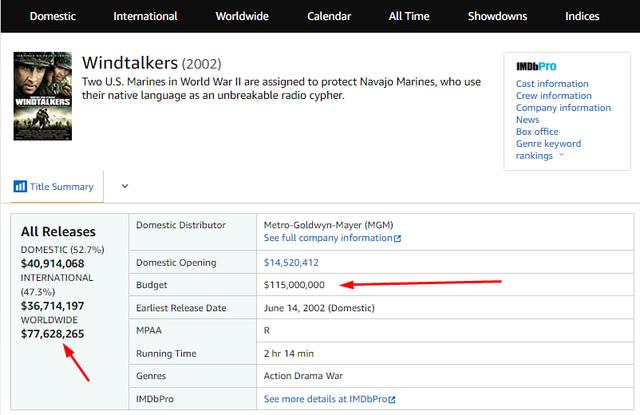The height and width of the screenshot is (415, 640).
Task: Open the $14,520,412 domestic opening link
Action: click(291, 262)
